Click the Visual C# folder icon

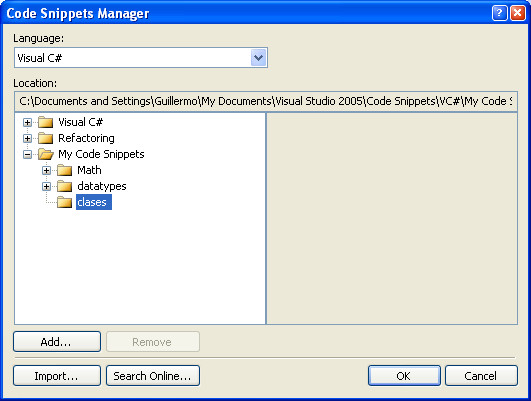[45, 122]
